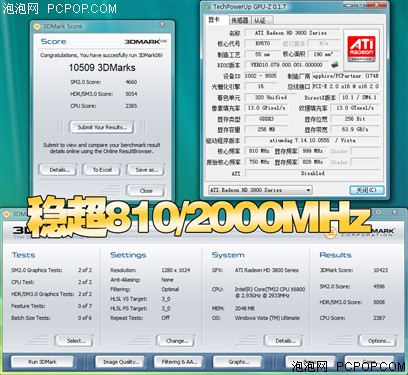
Task: Expand the ATI Radeon HD 3800 Series dropdown
Action: 260,190
